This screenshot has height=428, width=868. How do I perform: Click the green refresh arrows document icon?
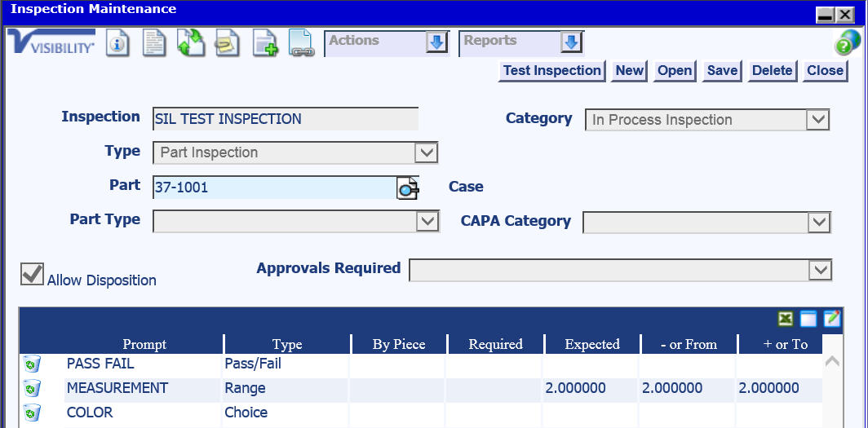[190, 42]
